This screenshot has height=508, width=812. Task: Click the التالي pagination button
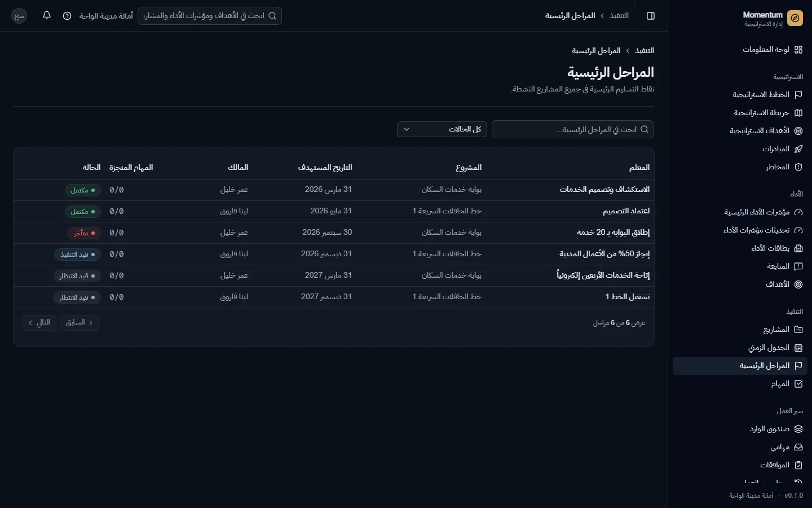click(39, 322)
